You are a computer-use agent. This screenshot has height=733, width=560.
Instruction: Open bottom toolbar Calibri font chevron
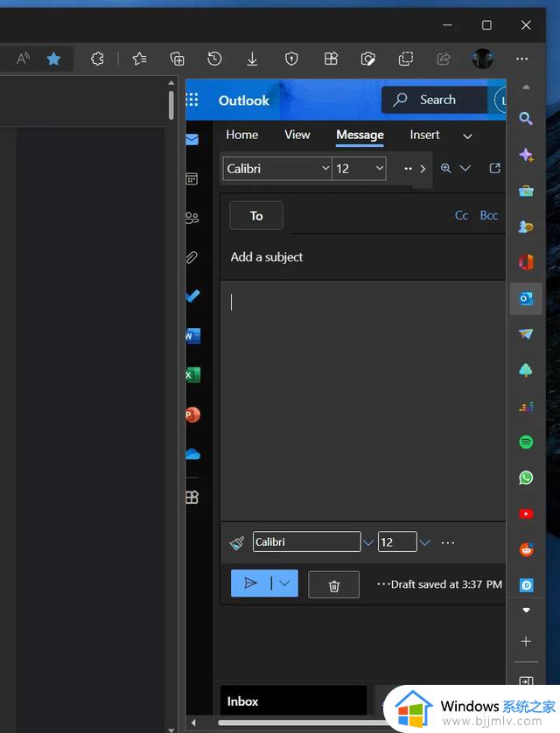[368, 542]
